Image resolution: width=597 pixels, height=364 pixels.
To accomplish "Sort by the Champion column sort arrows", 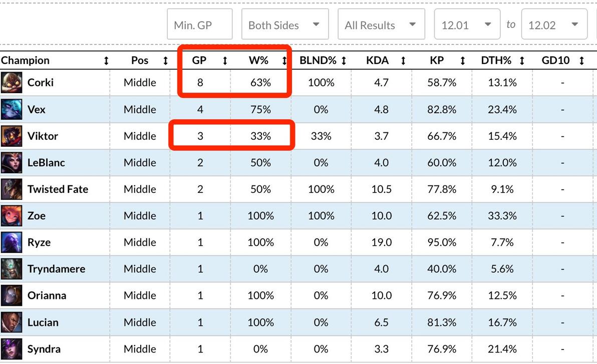I will click(x=106, y=61).
